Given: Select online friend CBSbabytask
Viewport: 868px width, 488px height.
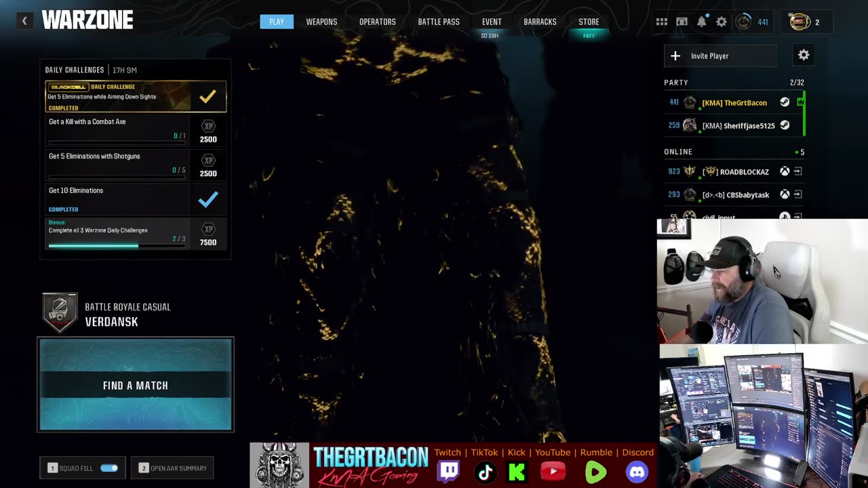Looking at the screenshot, I should [734, 195].
